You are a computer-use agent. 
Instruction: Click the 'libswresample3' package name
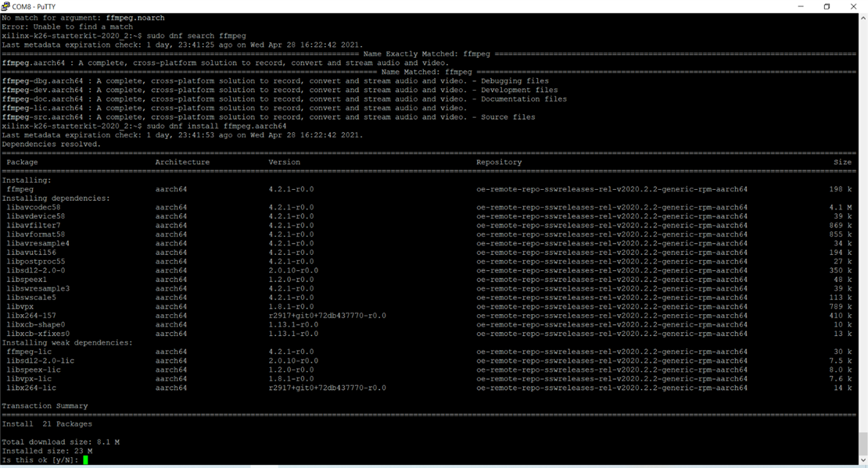(38, 289)
